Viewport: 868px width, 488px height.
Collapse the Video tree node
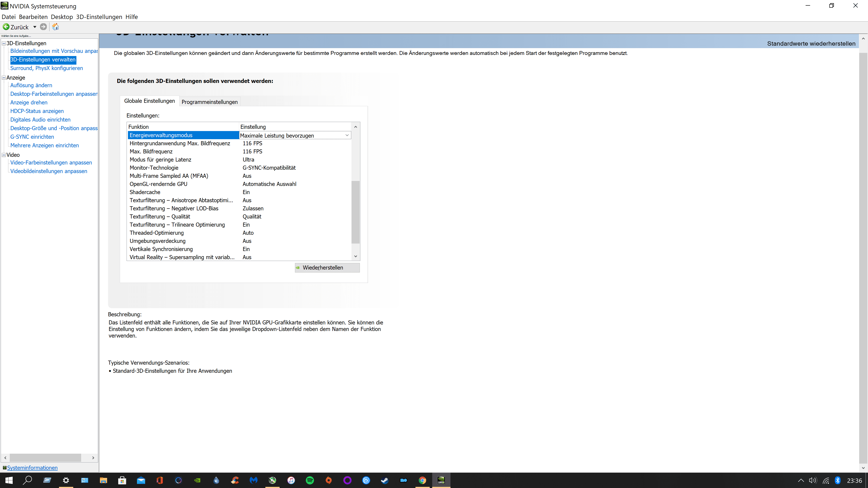tap(4, 155)
